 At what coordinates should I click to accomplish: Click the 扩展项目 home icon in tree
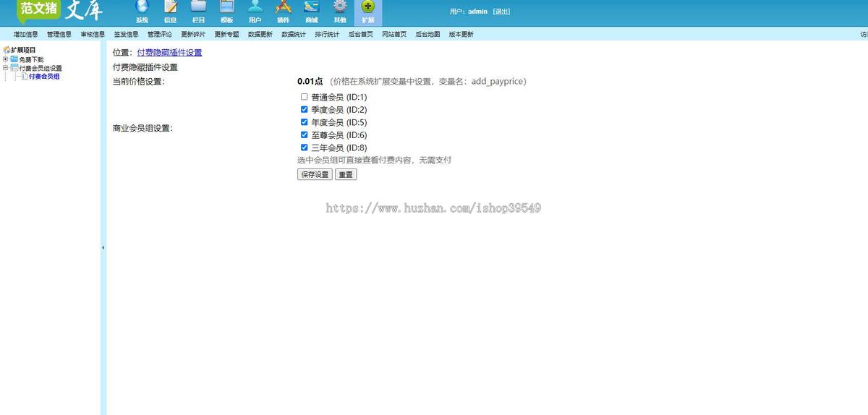7,50
